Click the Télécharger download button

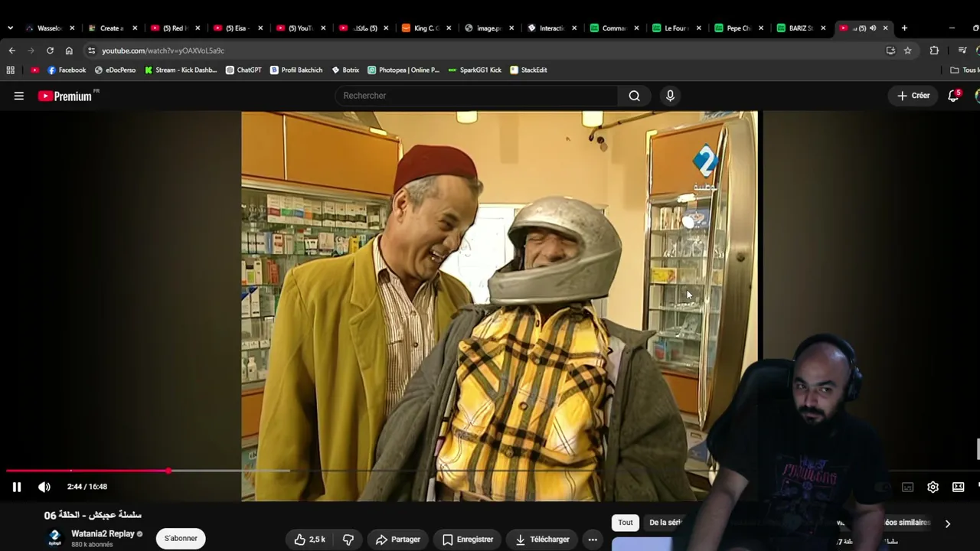point(542,540)
